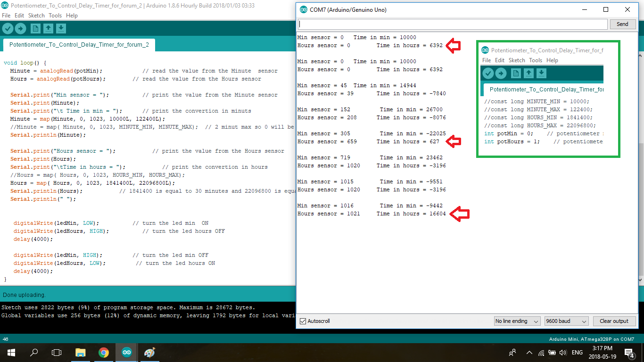Click the Verify checkmark icon in Arduino toolbar
Image resolution: width=644 pixels, height=362 pixels.
pos(8,29)
